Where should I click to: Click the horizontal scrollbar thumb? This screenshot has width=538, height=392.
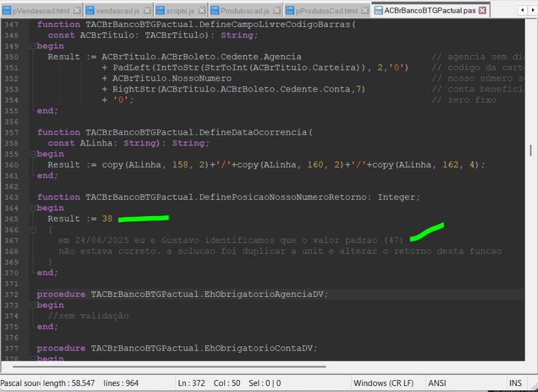[169, 367]
